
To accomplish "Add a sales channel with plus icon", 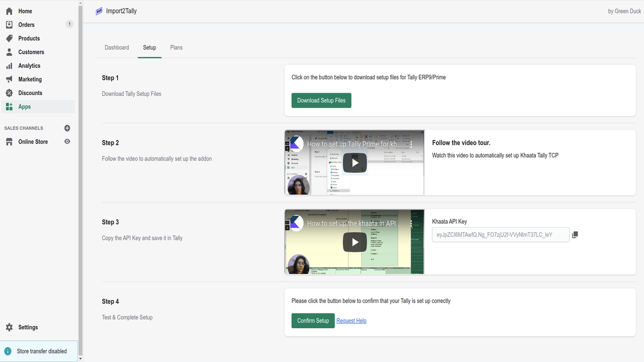I will (x=67, y=128).
